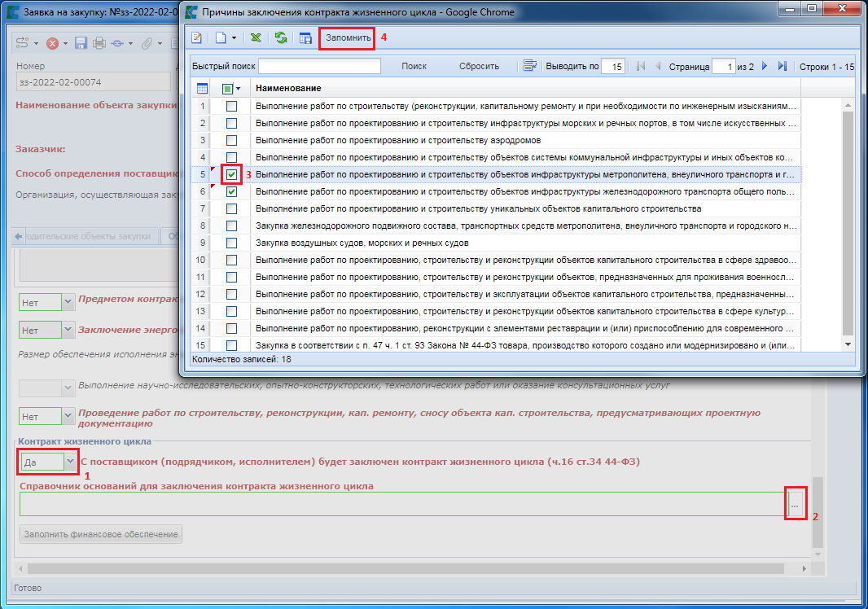Uncheck the checkbox in row 5
Image resolution: width=868 pixels, height=609 pixels.
(x=232, y=174)
